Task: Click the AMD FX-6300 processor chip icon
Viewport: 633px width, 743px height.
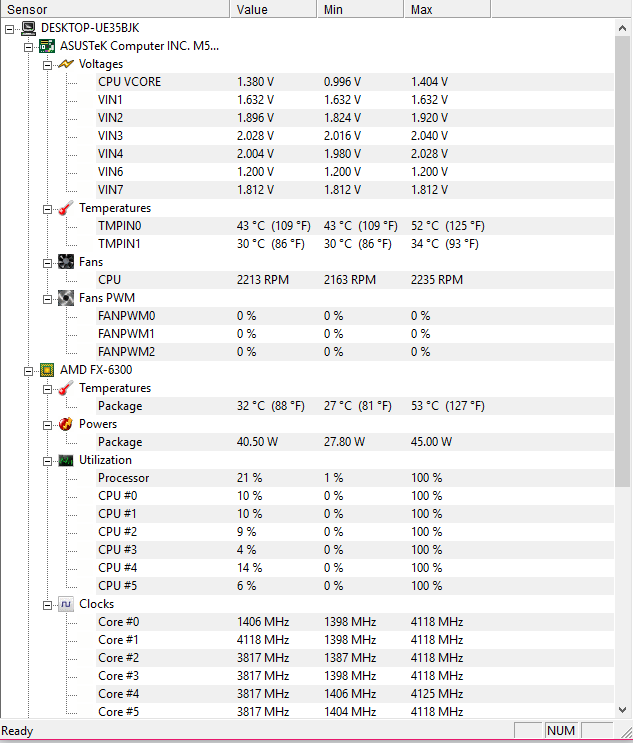Action: (x=47, y=370)
